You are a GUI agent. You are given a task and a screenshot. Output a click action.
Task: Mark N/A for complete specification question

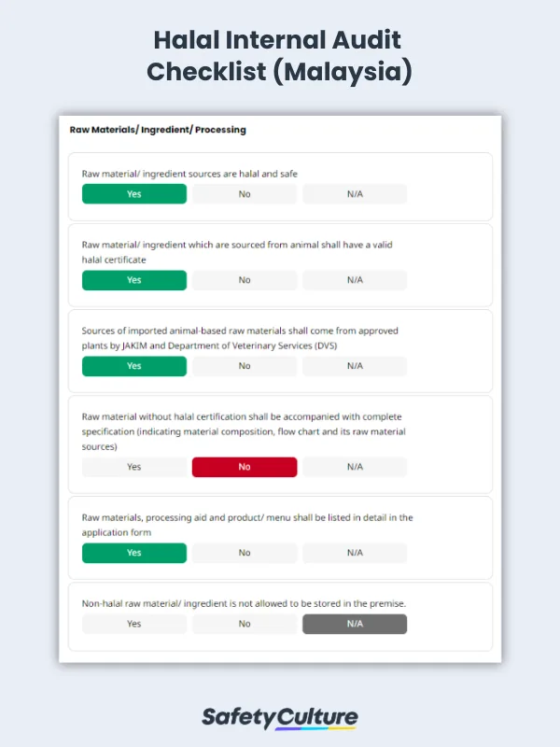point(355,467)
